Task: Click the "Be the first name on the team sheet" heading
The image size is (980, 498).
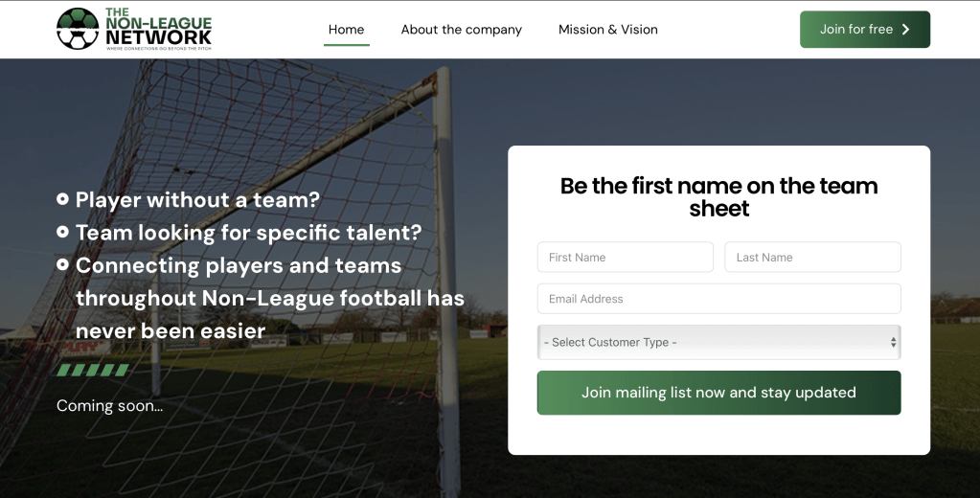Action: (x=718, y=197)
